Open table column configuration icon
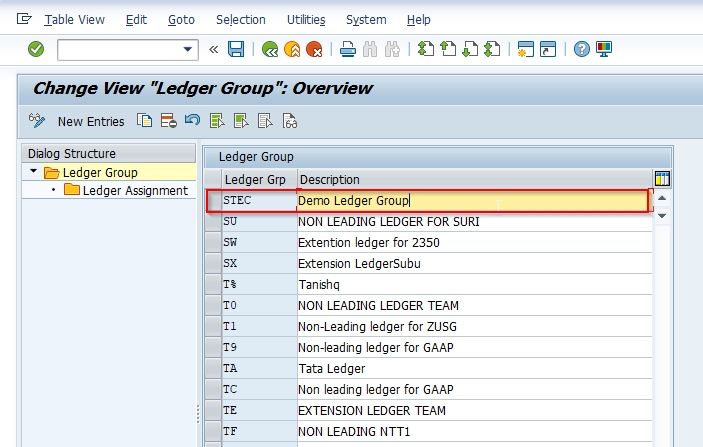 tap(662, 178)
